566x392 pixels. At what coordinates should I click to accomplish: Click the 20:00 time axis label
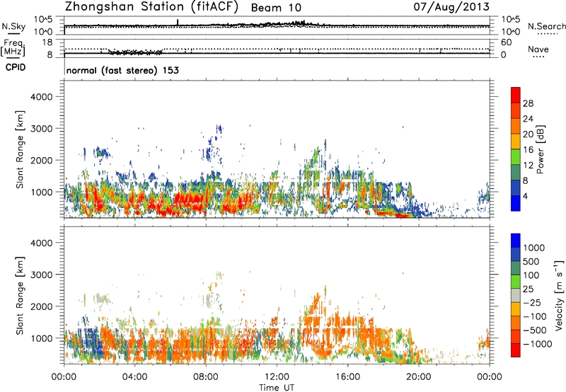coord(418,377)
